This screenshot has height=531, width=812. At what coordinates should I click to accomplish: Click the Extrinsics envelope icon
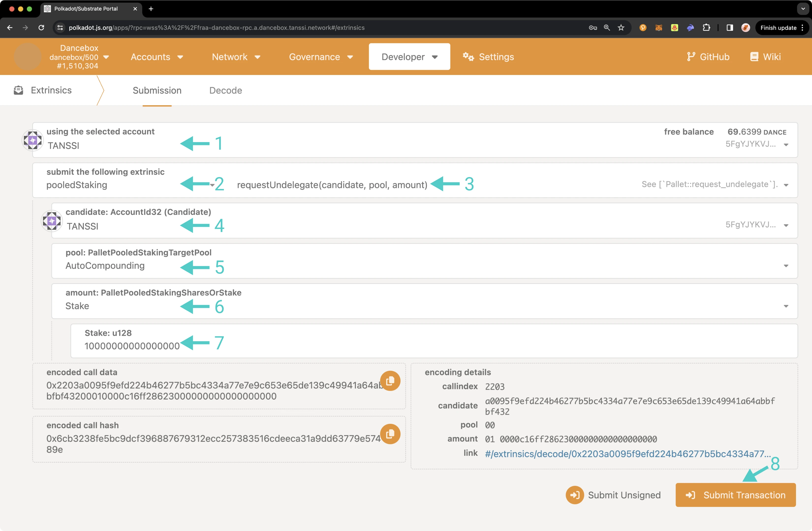click(x=18, y=90)
